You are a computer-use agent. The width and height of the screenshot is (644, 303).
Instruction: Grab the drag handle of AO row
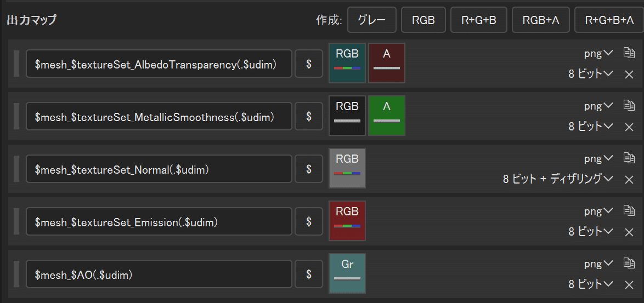click(x=16, y=273)
